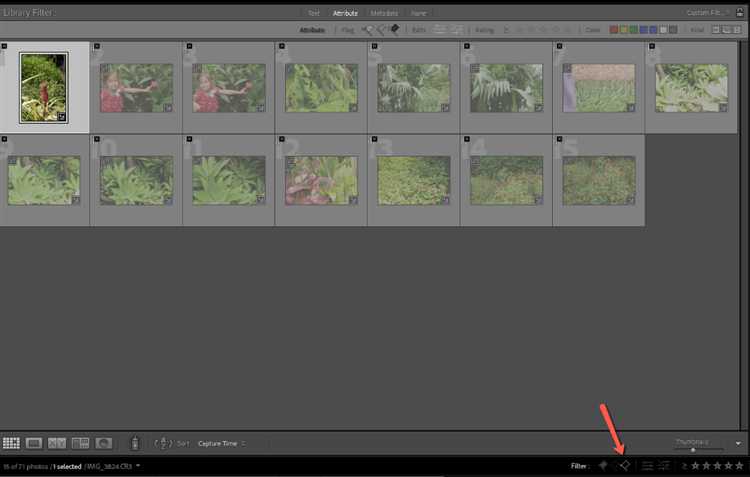Toggle rejected filter in Attribute bar
Viewport: 750px width, 477px height.
click(x=395, y=29)
